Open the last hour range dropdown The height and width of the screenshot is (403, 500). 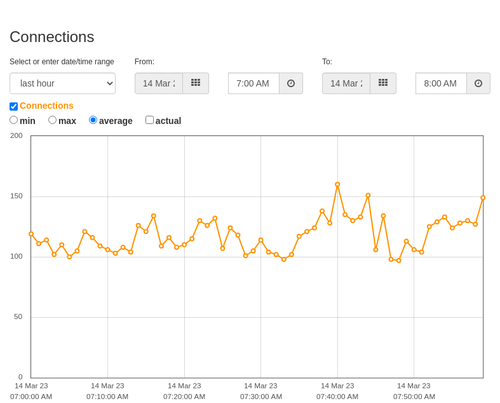[63, 83]
